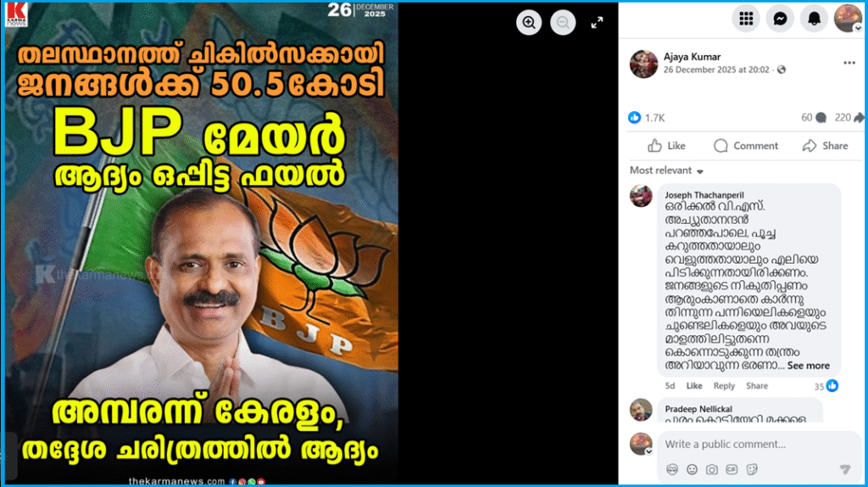
Task: Open Ajaya Kumar's profile name link
Action: coord(692,57)
